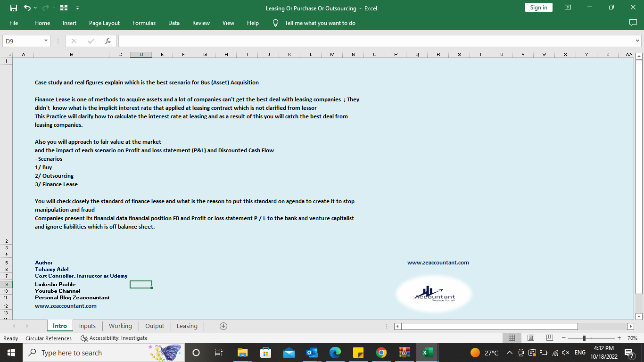
Task: Open the Insert ribbon tab
Action: tap(69, 23)
